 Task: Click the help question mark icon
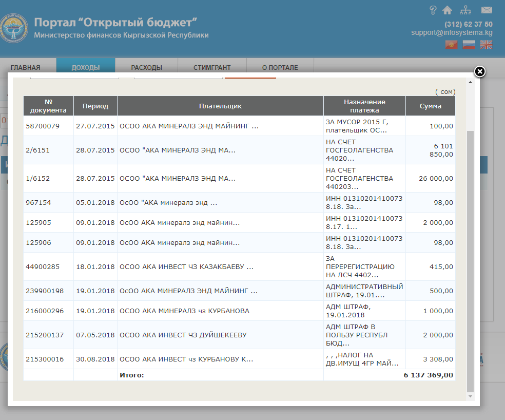pyautogui.click(x=433, y=10)
